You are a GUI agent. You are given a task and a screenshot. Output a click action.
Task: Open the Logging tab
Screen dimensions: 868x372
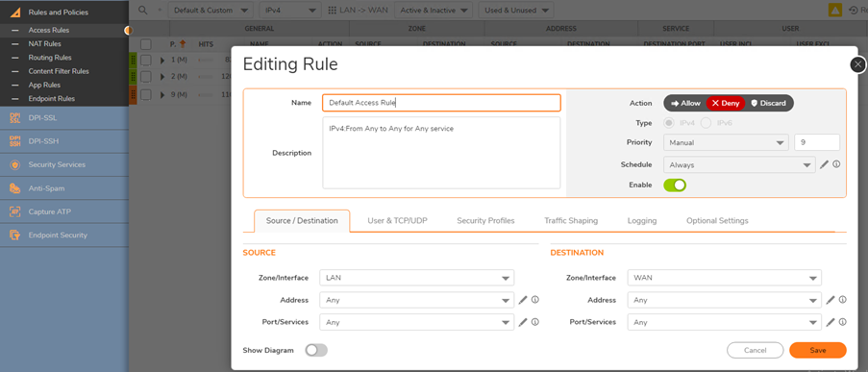[x=642, y=220]
